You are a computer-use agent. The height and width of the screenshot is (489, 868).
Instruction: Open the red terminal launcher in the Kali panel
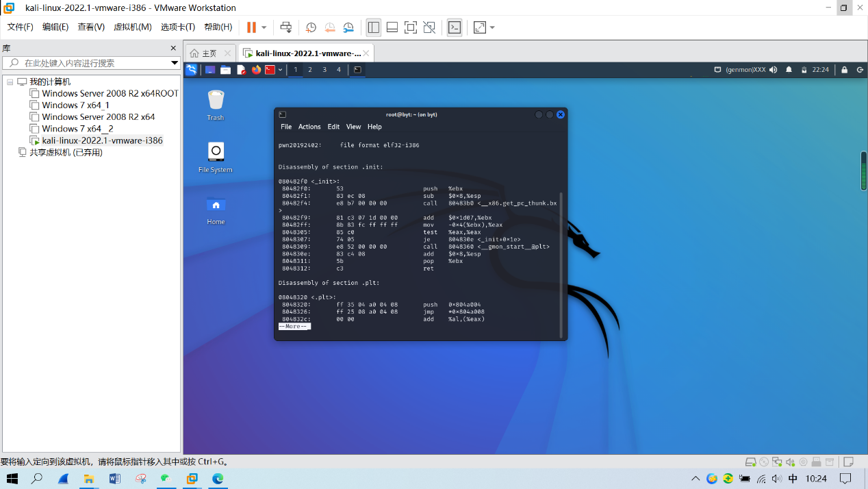point(270,70)
